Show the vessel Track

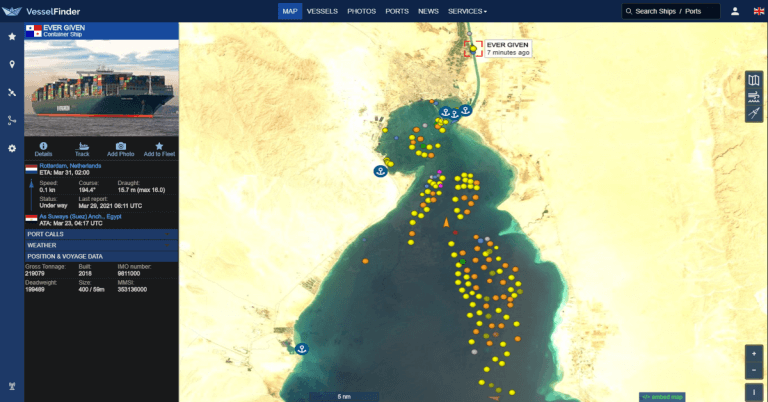point(82,149)
